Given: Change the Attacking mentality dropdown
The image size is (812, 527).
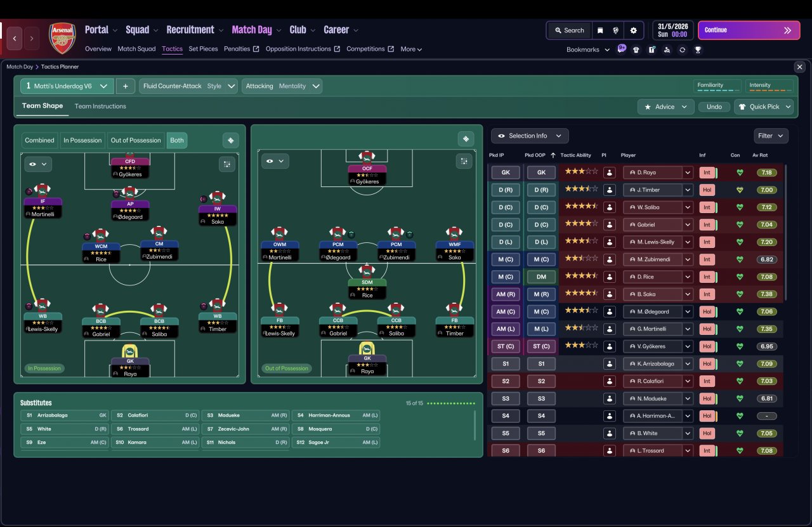Looking at the screenshot, I should [282, 86].
